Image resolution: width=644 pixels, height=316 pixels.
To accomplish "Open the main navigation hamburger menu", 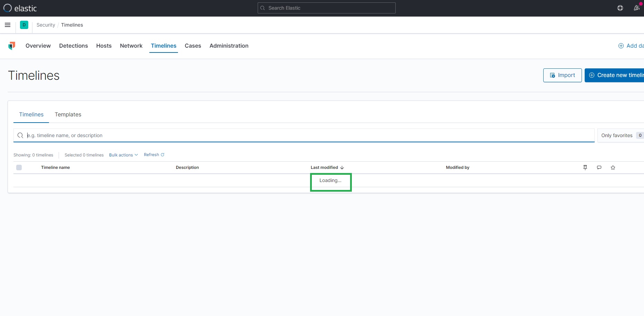I will point(8,25).
